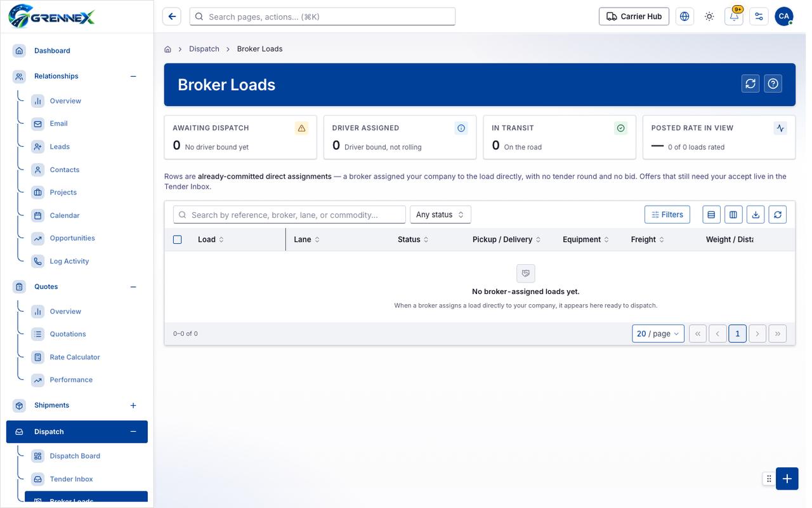Tick the select-all loads checkbox
This screenshot has height=508, width=812.
(x=178, y=239)
